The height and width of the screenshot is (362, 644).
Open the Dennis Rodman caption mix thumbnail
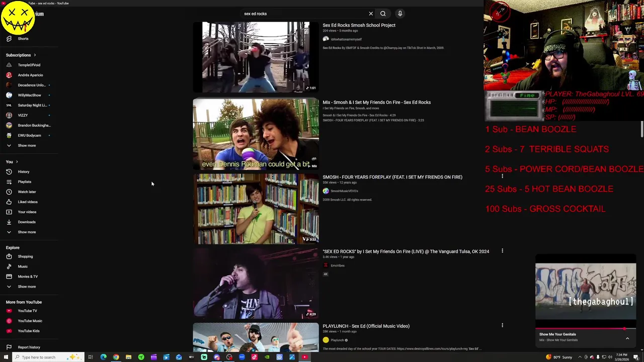(256, 134)
